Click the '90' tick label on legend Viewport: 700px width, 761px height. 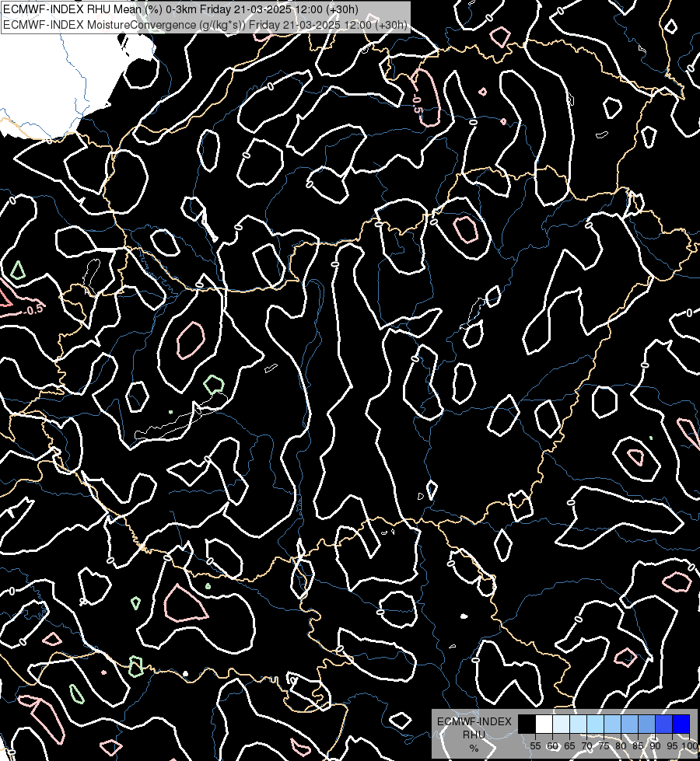point(656,746)
